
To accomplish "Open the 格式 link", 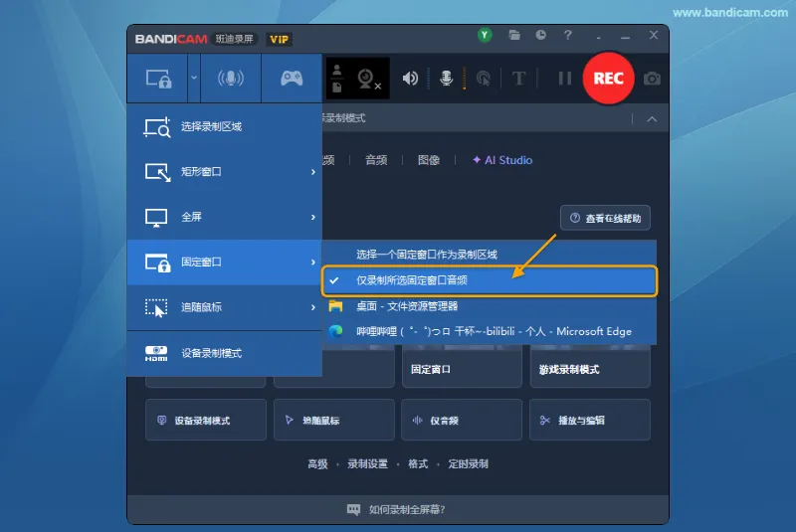I will 418,464.
